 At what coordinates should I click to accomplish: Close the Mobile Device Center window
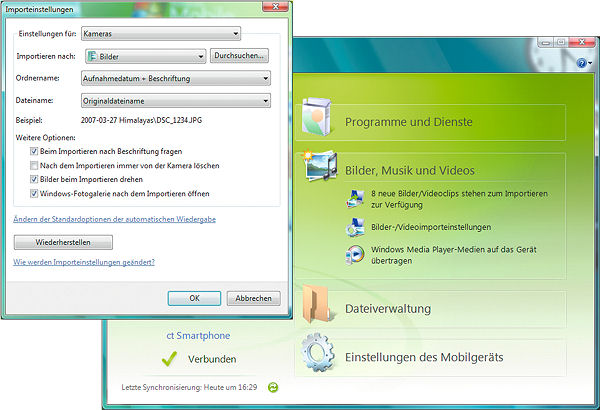tap(582, 42)
